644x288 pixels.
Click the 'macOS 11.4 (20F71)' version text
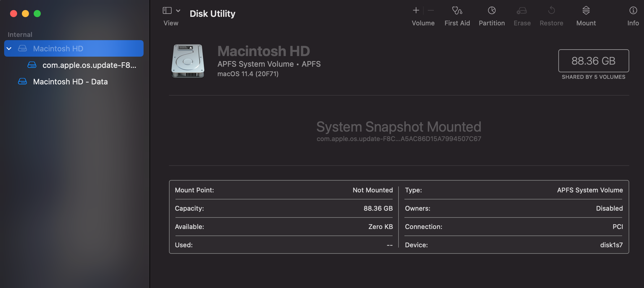(x=248, y=74)
